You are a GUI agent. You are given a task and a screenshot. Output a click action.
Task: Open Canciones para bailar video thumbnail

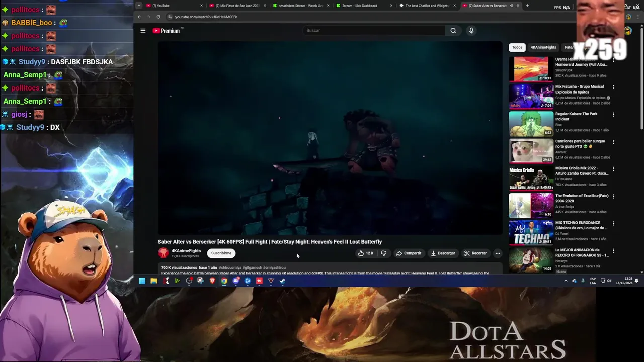(x=531, y=151)
